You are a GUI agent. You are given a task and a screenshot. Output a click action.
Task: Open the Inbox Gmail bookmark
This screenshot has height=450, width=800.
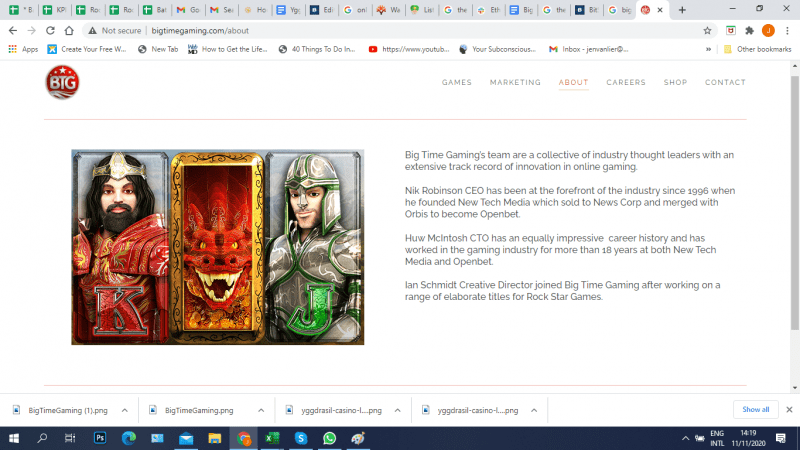pyautogui.click(x=589, y=49)
